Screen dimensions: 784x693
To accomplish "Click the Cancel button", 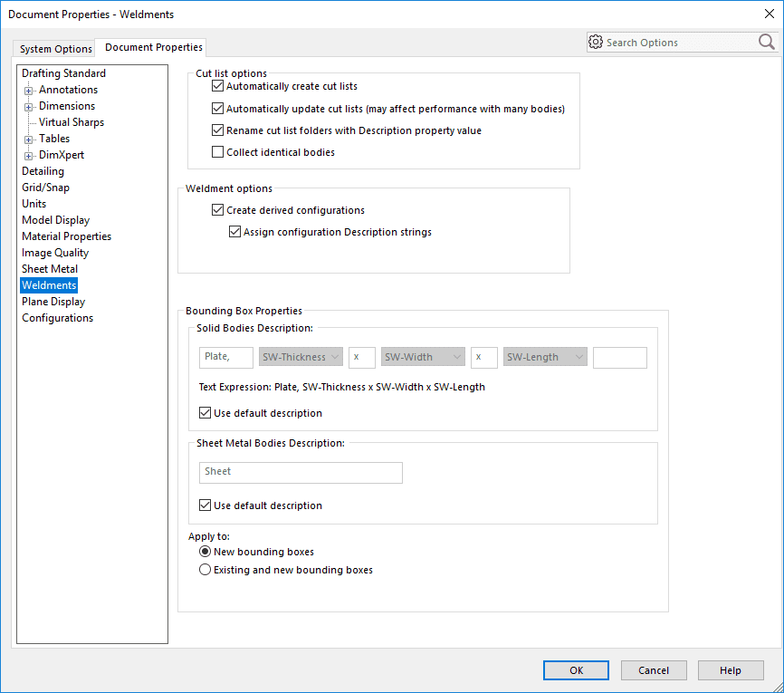I will click(654, 670).
